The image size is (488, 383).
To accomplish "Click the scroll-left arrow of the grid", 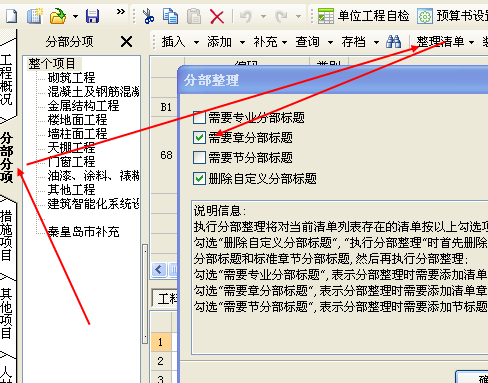I will (159, 269).
